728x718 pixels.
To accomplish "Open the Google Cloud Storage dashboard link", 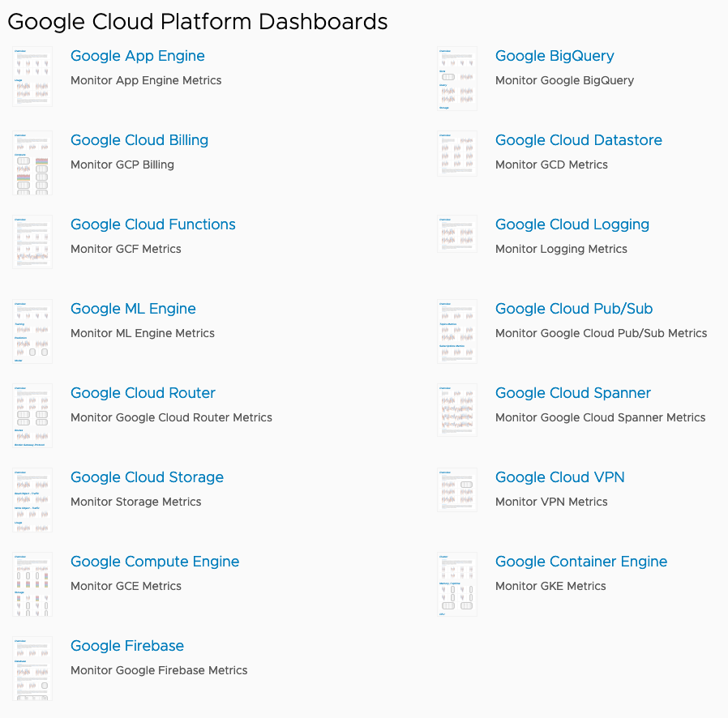I will (147, 477).
